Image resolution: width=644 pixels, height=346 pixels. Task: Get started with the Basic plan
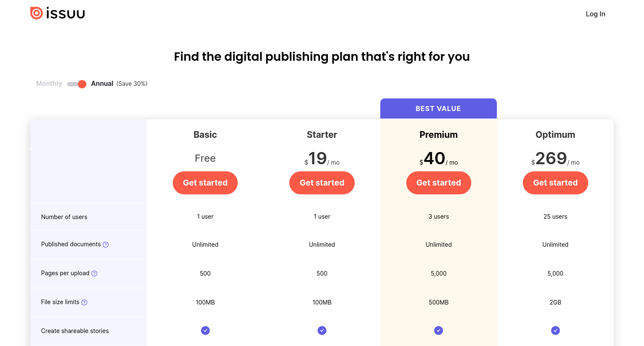[x=205, y=183]
